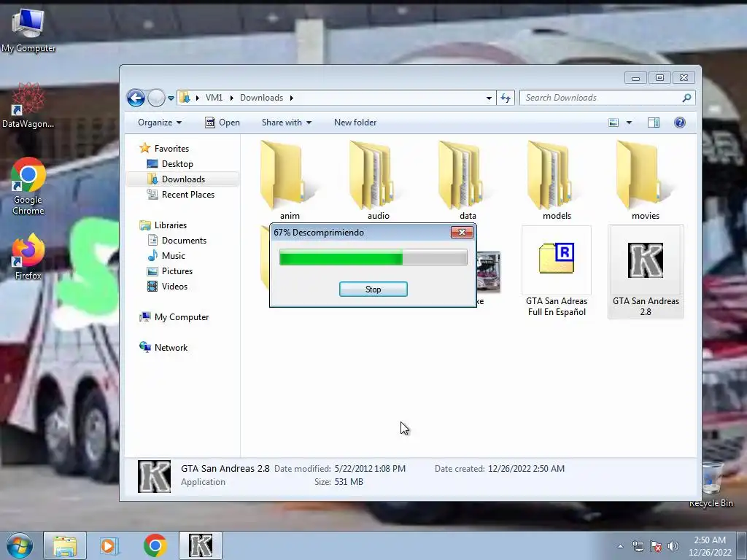Click the Show desktop strip

742,545
